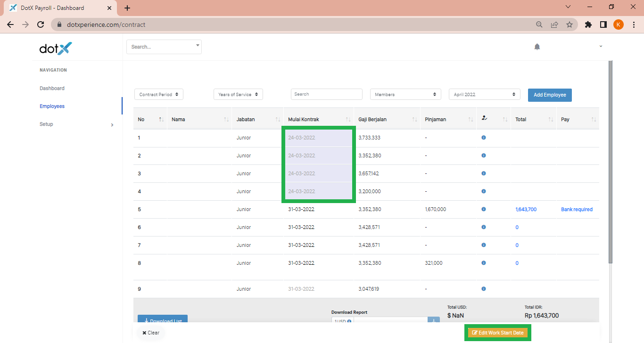
Task: Click 31-03-2022 date in row 6
Action: tap(301, 227)
